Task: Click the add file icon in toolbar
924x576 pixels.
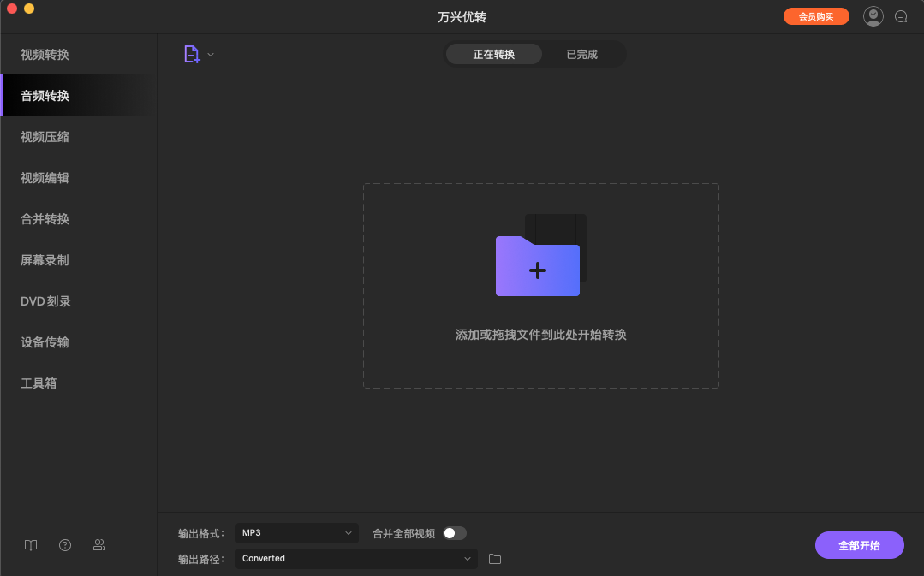Action: [193, 54]
